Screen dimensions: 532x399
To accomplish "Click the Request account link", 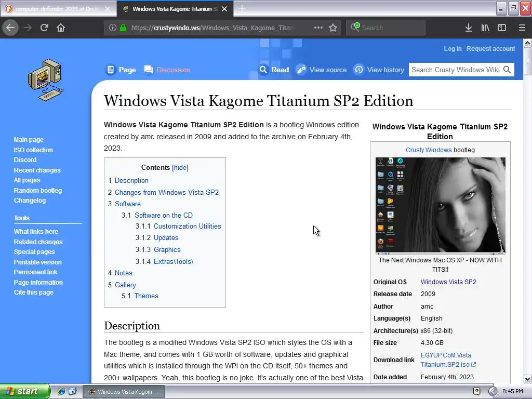I will (490, 49).
